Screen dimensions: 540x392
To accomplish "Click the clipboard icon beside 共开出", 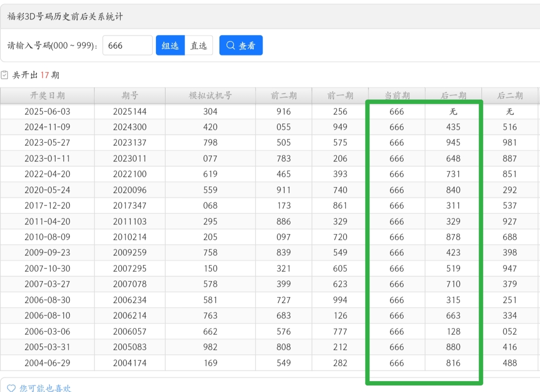I will coord(4,74).
